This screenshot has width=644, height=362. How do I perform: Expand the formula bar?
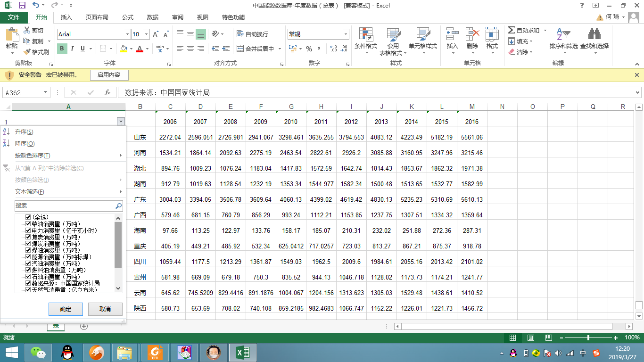pyautogui.click(x=638, y=93)
